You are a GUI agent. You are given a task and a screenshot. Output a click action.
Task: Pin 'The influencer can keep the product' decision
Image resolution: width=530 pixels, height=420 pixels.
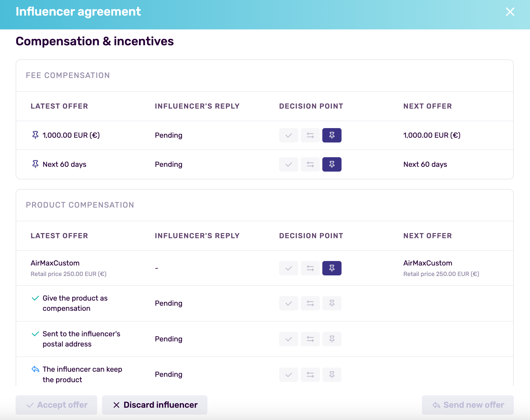pos(332,374)
